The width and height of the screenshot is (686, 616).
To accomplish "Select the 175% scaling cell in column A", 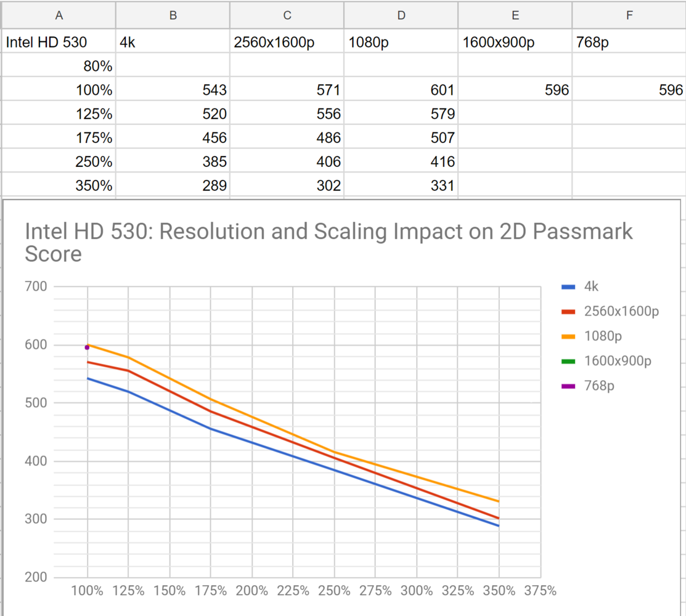I will coord(59,137).
